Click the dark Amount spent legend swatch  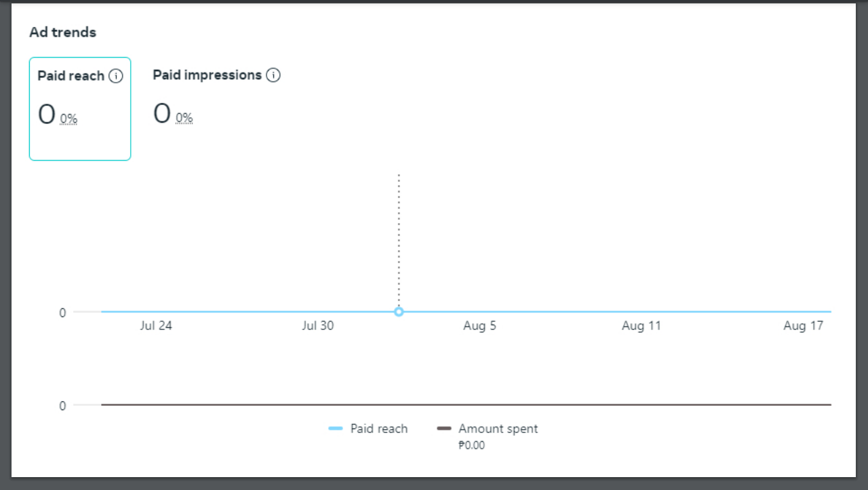444,428
